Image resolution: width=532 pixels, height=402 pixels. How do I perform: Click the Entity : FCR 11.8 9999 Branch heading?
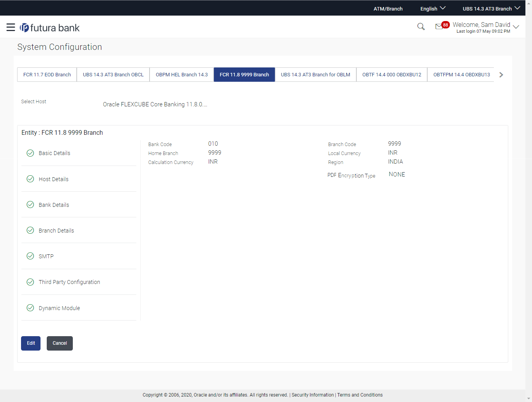62,132
